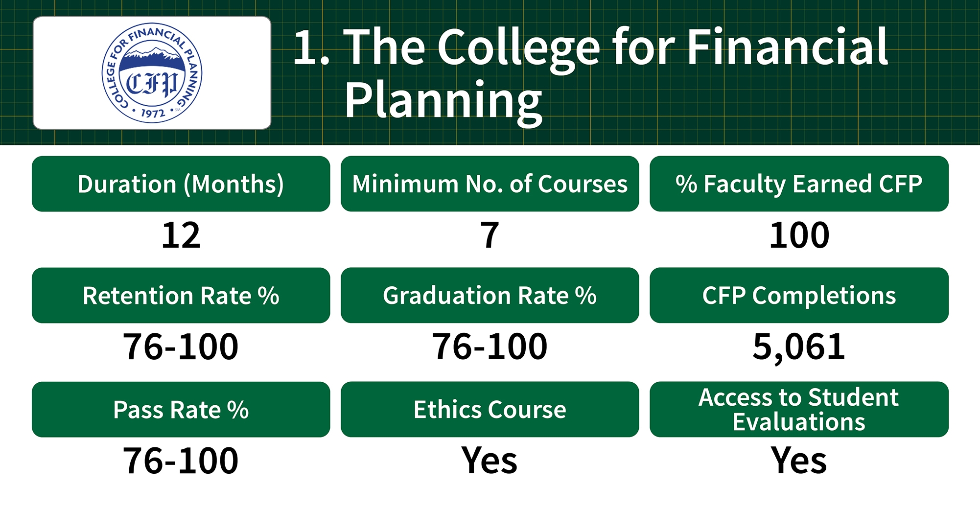The width and height of the screenshot is (980, 509).
Task: Click the Pass Rate value 76-100
Action: (x=181, y=461)
